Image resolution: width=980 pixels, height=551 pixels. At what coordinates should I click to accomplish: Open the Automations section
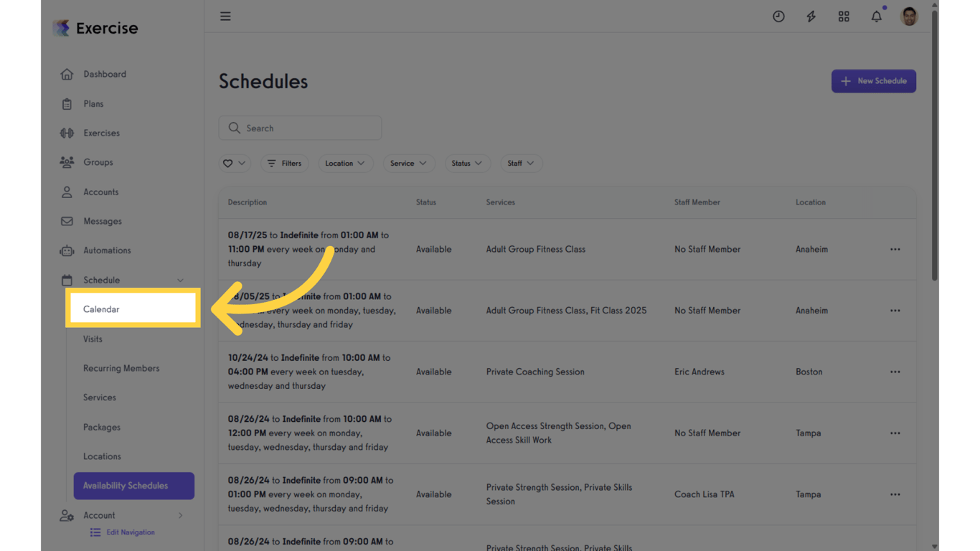(108, 250)
